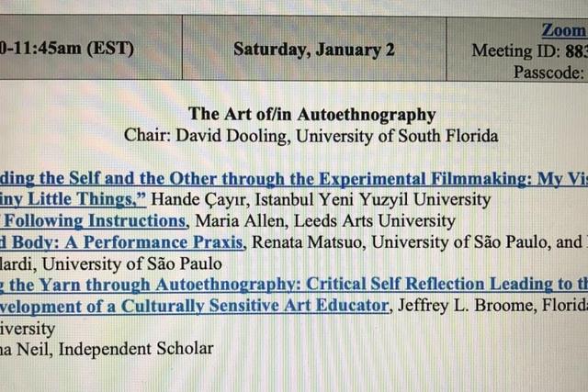
Task: Click the Chair: David Dooling line
Action: point(311,136)
